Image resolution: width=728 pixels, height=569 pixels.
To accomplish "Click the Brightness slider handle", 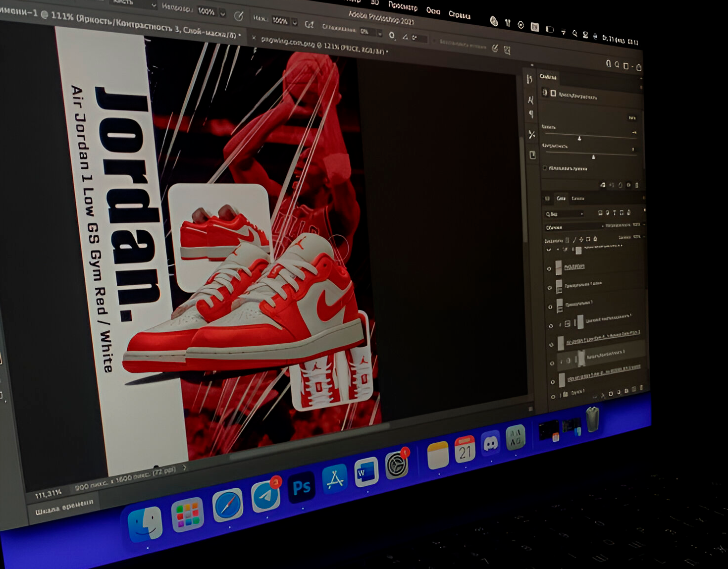I will tap(579, 139).
